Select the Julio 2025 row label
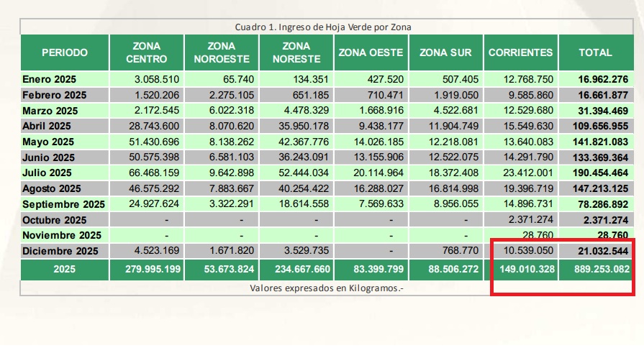 [48, 173]
